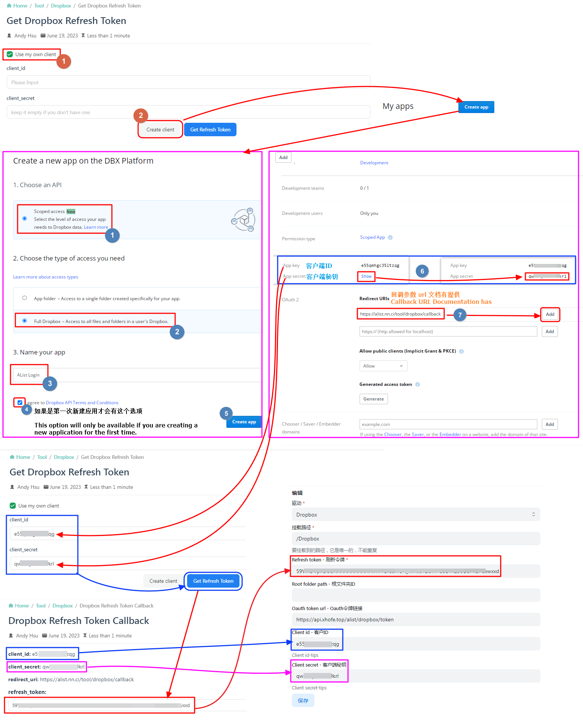The image size is (583, 728).
Task: Click the Add button above Development teams
Action: [283, 158]
